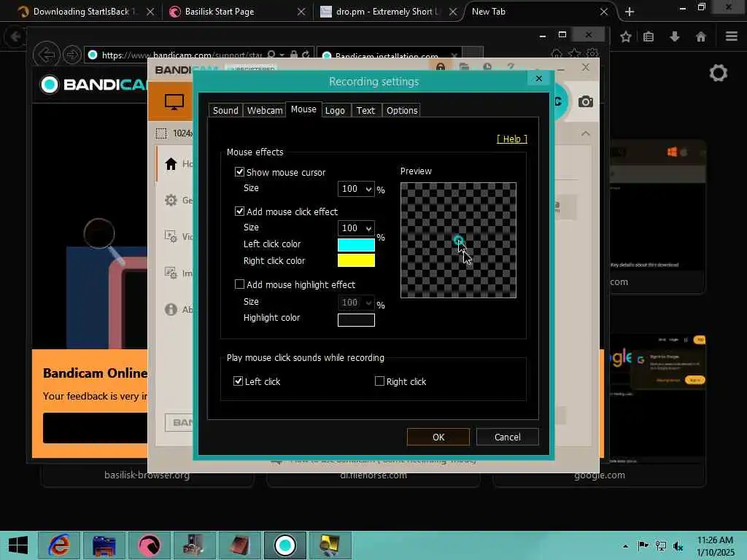Open mouse click effect Size dropdown

click(356, 228)
